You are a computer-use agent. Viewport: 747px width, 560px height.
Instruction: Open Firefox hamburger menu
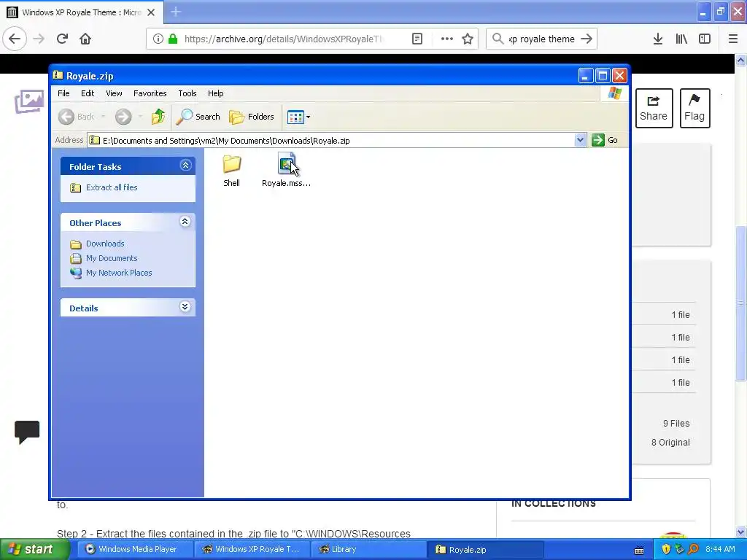click(x=733, y=39)
